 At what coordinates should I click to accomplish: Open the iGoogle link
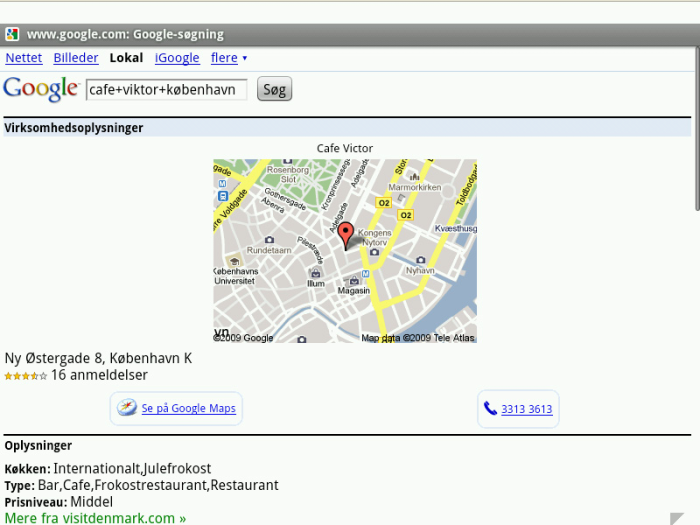pos(177,58)
